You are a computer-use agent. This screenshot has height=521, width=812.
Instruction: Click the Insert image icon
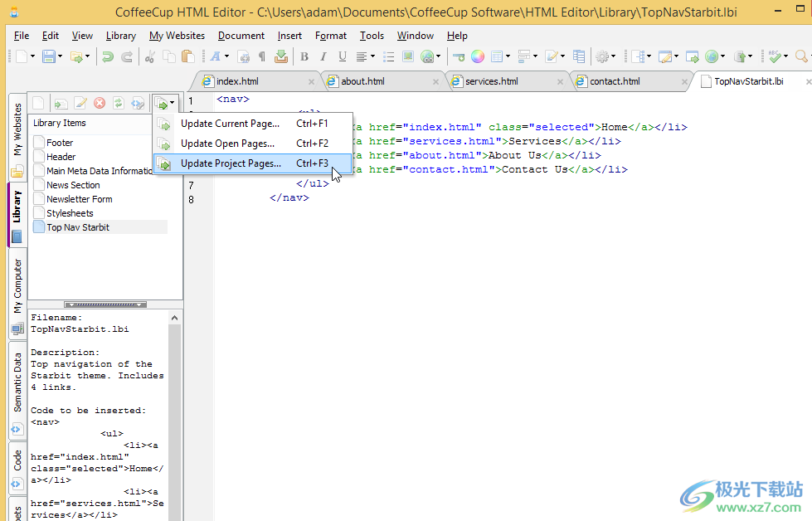coord(407,56)
